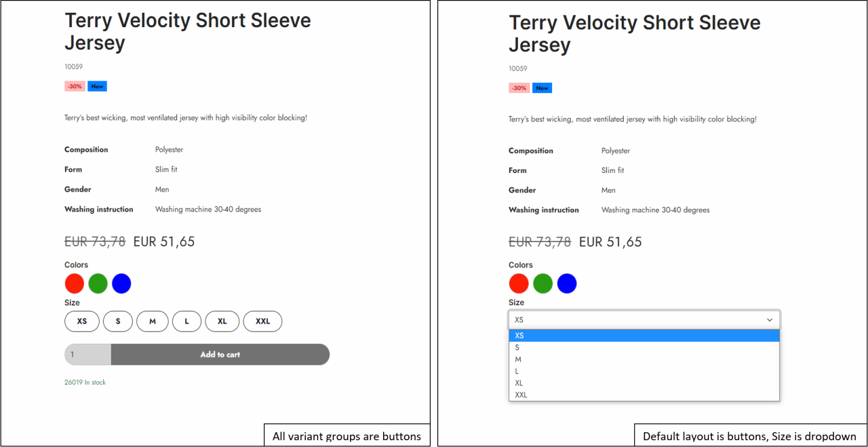
Task: Collapse the Size dropdown via its chevron
Action: 770,320
